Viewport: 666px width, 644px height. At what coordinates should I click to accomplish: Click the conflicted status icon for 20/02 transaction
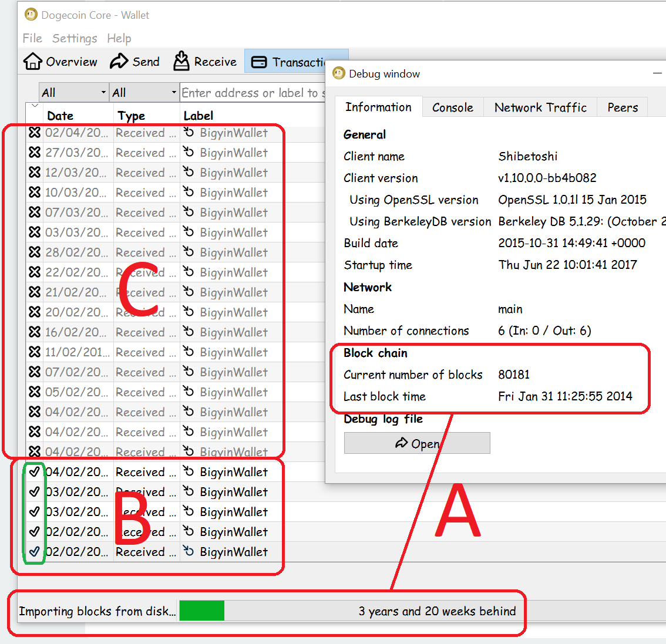(x=35, y=312)
